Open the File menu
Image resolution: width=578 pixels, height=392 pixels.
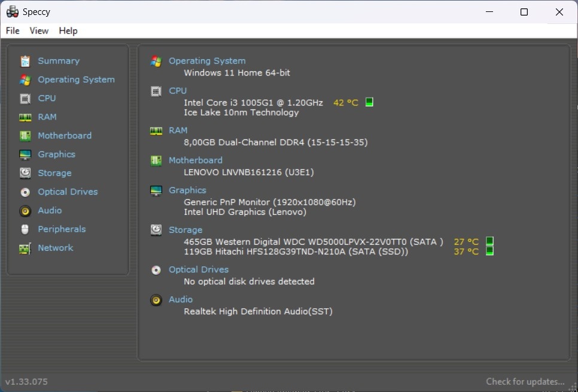pos(12,31)
